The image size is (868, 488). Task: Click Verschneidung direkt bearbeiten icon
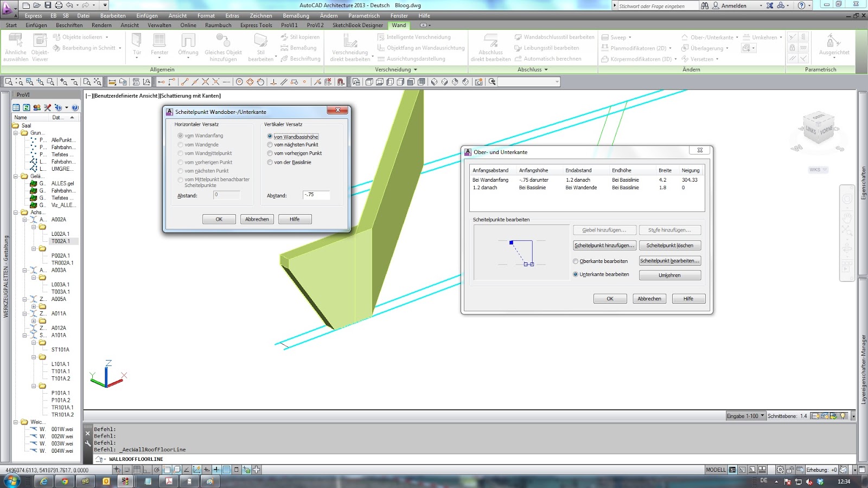click(350, 47)
